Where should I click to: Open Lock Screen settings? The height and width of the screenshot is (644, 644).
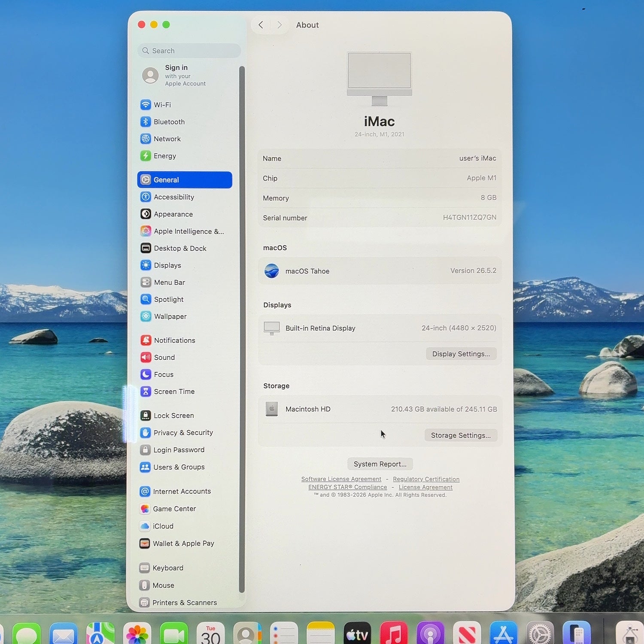click(x=185, y=416)
